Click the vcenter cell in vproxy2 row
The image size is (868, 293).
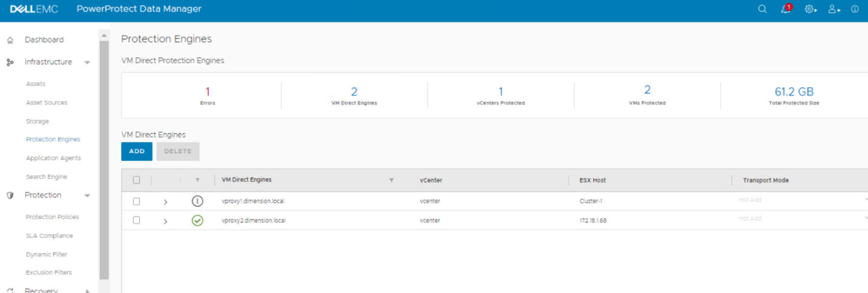429,220
